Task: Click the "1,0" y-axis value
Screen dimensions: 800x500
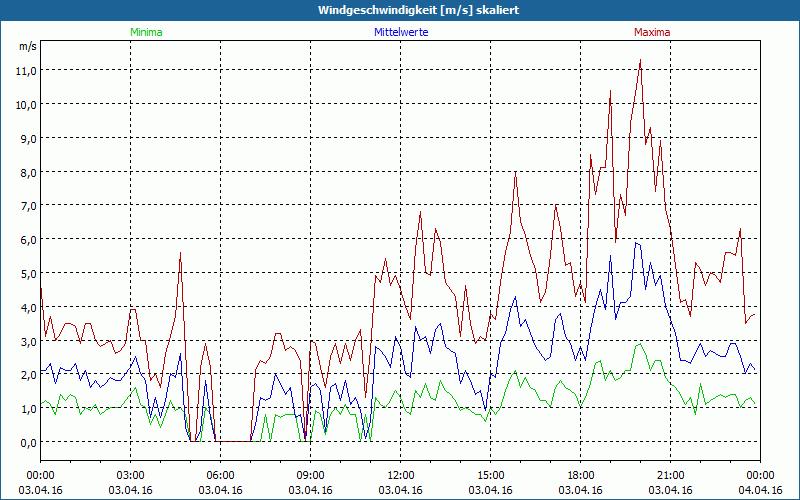Action: pos(29,409)
